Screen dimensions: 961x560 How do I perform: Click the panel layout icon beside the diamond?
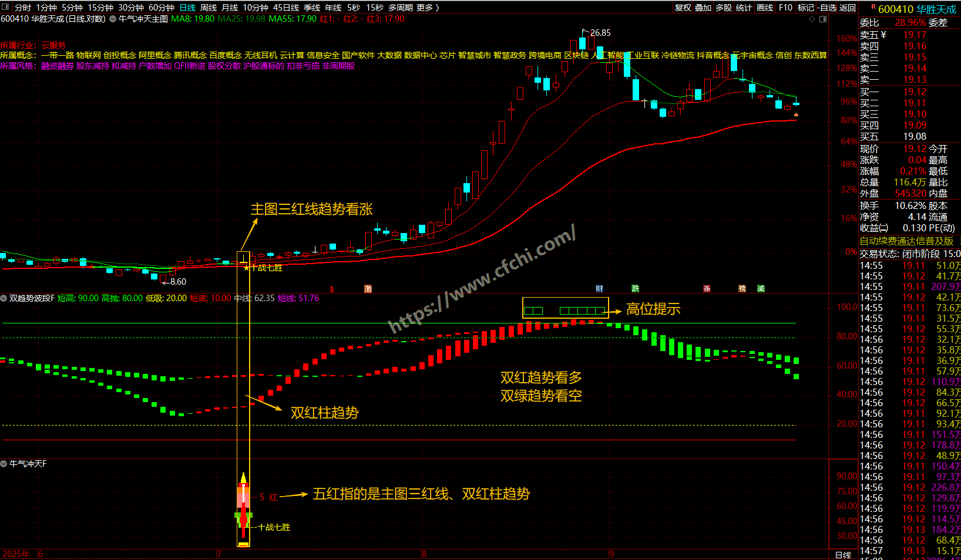tap(823, 19)
